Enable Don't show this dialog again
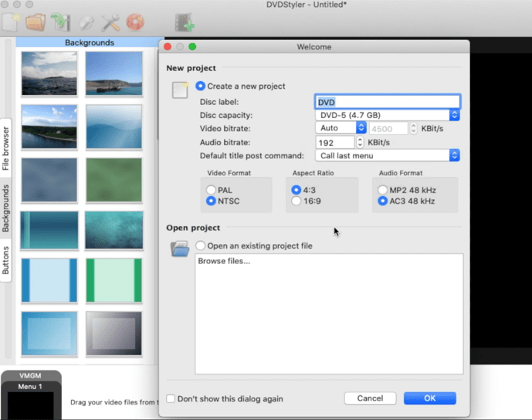The height and width of the screenshot is (420, 532). point(171,399)
